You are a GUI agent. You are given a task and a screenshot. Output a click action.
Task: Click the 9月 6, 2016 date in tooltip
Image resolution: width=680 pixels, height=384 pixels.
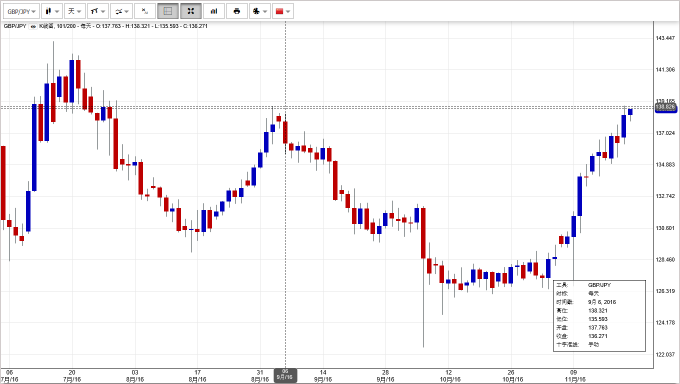click(602, 302)
